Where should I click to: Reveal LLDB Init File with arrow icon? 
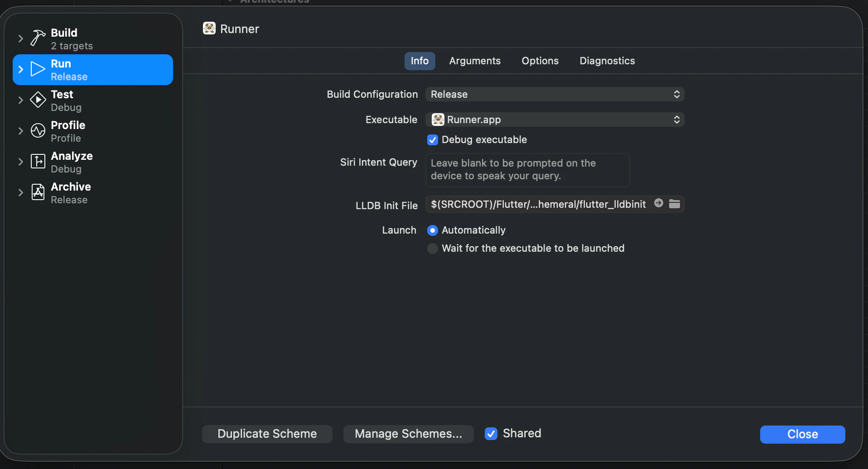pos(659,203)
